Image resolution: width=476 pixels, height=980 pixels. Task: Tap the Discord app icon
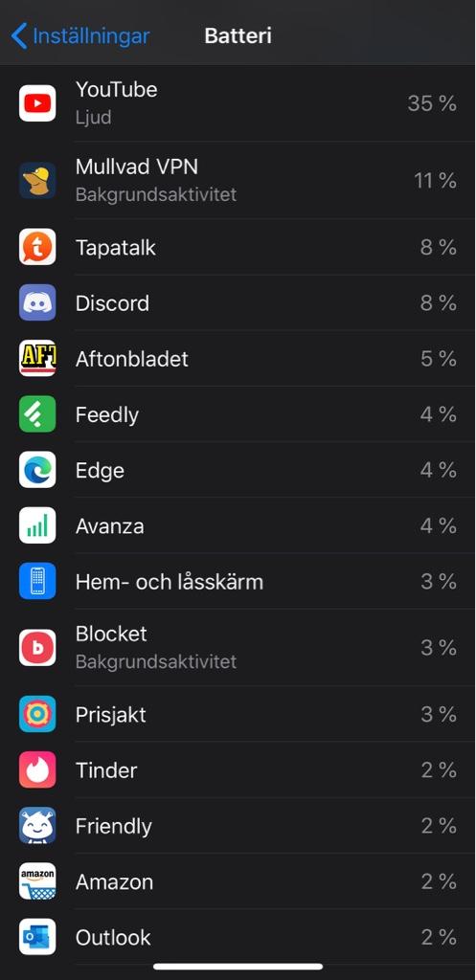pyautogui.click(x=37, y=302)
